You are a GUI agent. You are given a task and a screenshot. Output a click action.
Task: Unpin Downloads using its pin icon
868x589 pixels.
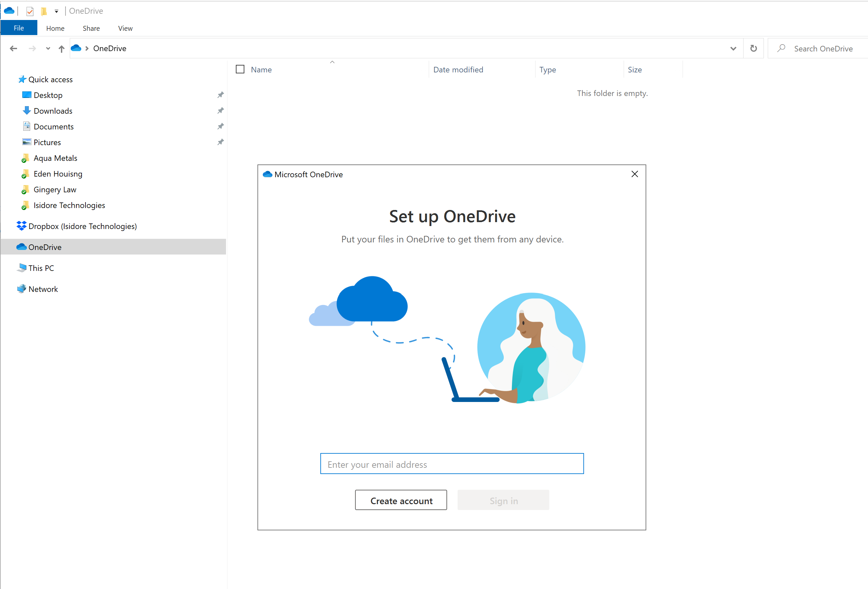click(220, 110)
